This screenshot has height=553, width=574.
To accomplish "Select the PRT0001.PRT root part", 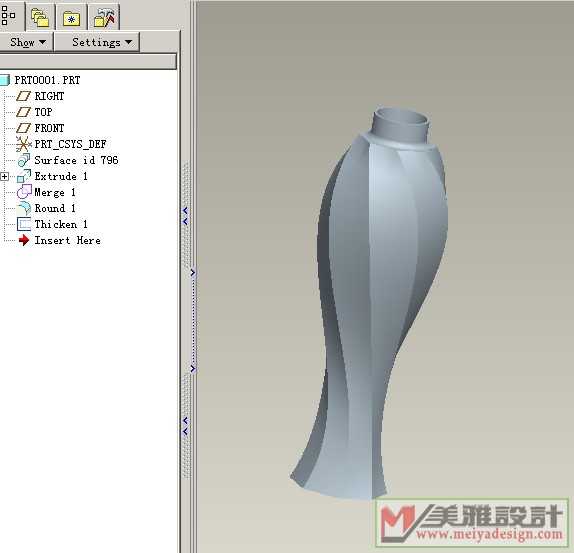I will [47, 80].
